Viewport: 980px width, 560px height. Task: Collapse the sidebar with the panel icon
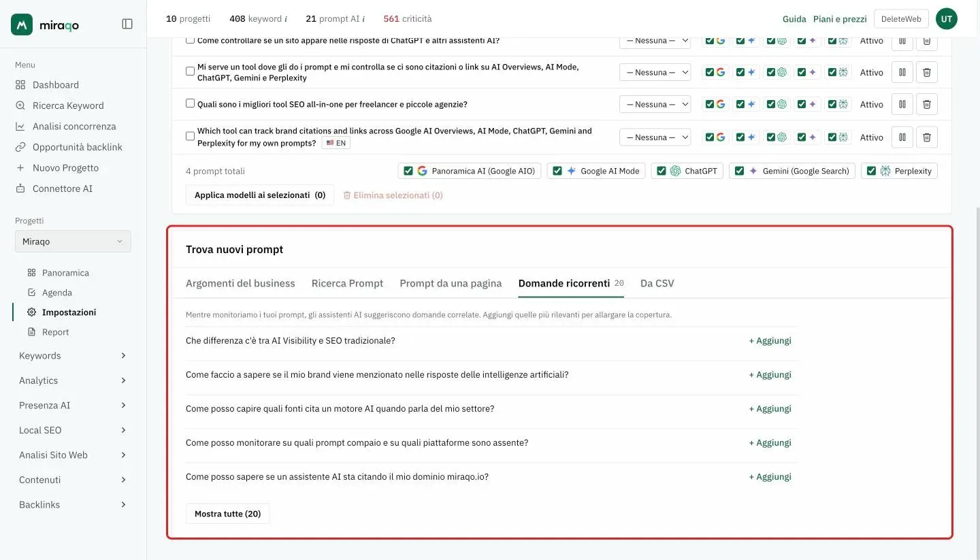[127, 24]
